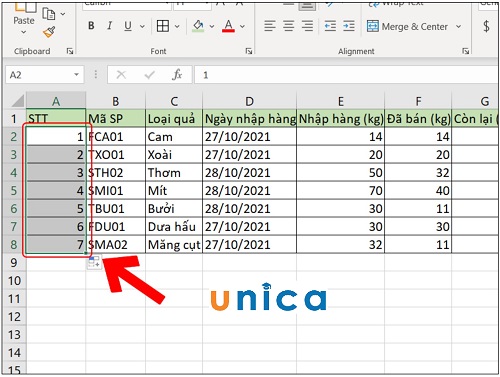Open Alignment settings dialog launcher
Image resolution: width=500 pixels, height=377 pixels.
pos(466,51)
